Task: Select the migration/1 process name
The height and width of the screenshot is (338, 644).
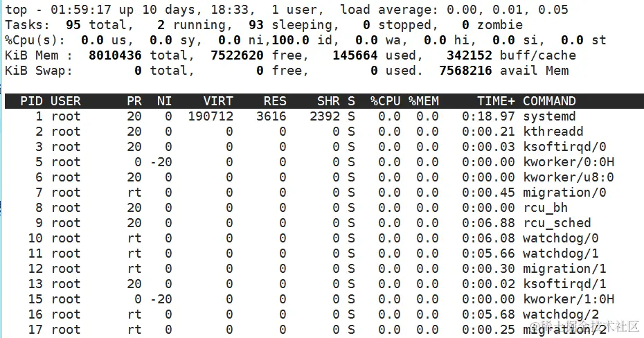Action: pyautogui.click(x=564, y=268)
